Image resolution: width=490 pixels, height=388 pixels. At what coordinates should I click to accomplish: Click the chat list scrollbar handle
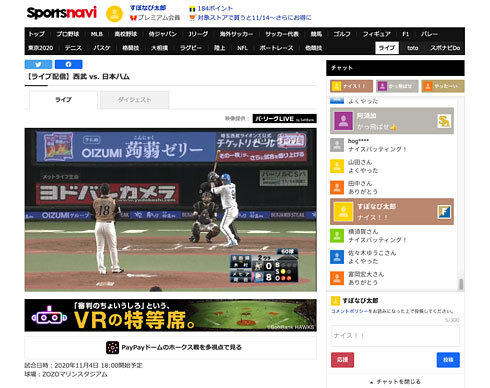click(x=461, y=284)
